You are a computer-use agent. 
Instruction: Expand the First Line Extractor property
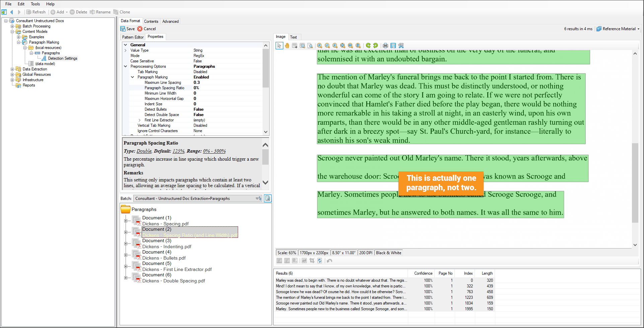(140, 120)
